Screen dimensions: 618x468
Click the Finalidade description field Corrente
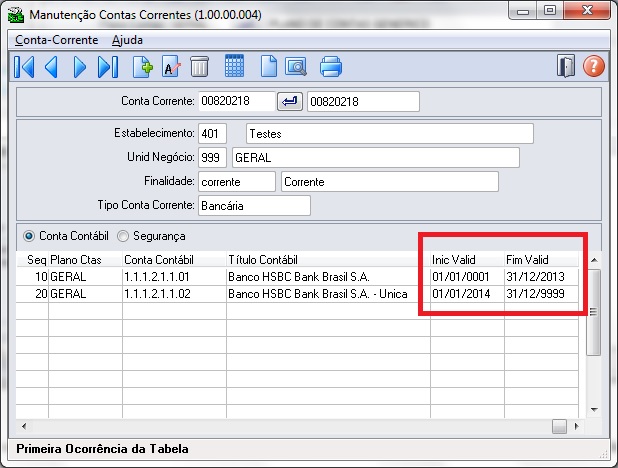[x=390, y=182]
